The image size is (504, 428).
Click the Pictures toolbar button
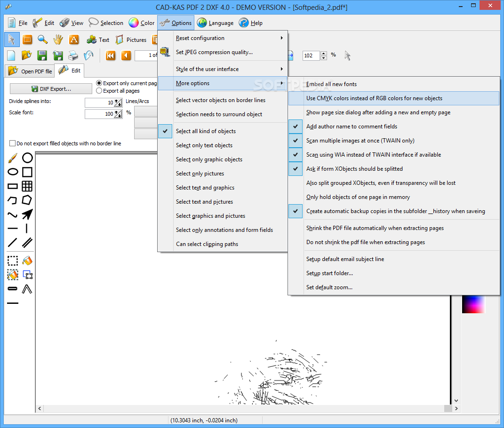(131, 40)
